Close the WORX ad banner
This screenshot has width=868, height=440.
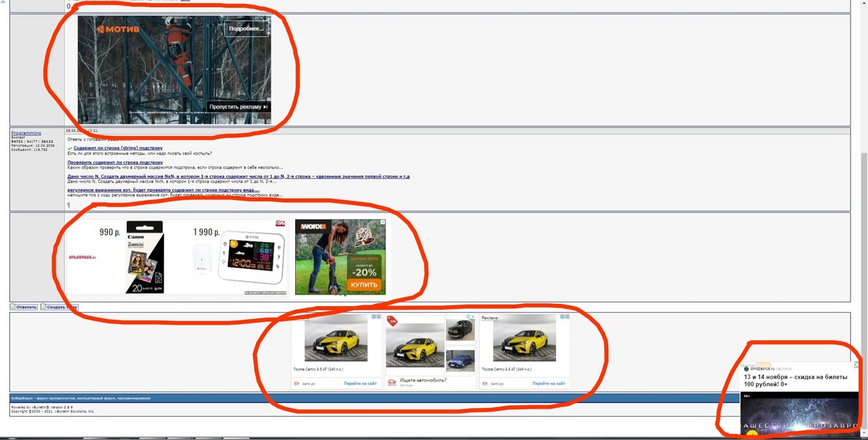pyautogui.click(x=382, y=223)
